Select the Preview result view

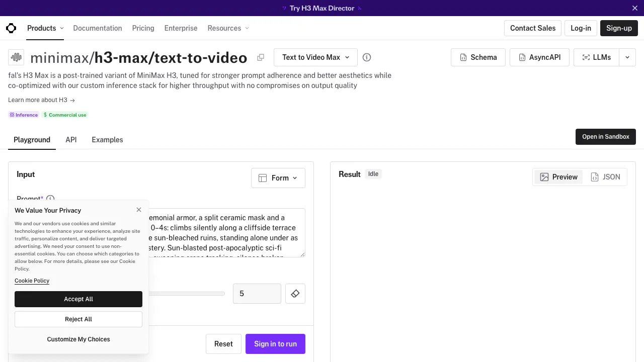coord(558,177)
